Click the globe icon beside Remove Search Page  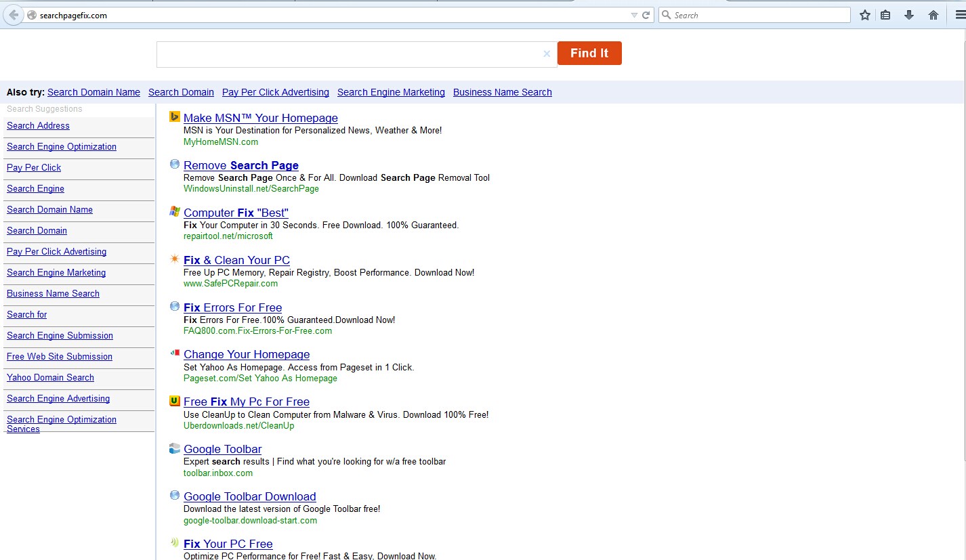click(x=175, y=164)
